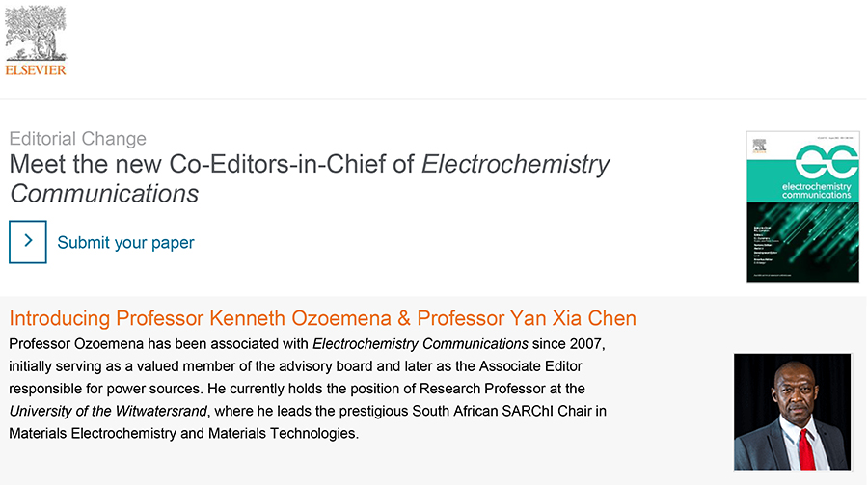The height and width of the screenshot is (485, 868).
Task: Open Professor Ozoemena's portrait photo
Action: [792, 412]
